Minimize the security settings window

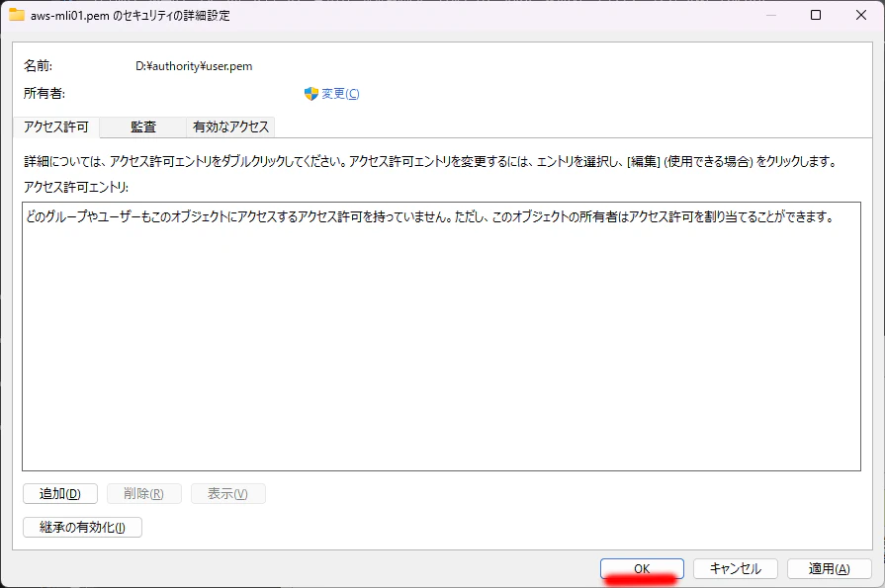[771, 15]
